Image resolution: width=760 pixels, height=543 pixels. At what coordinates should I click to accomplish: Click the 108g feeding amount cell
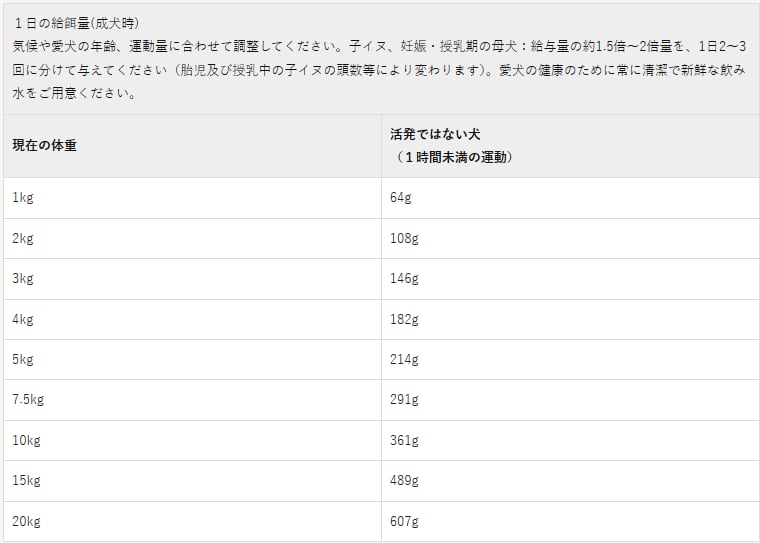click(404, 239)
